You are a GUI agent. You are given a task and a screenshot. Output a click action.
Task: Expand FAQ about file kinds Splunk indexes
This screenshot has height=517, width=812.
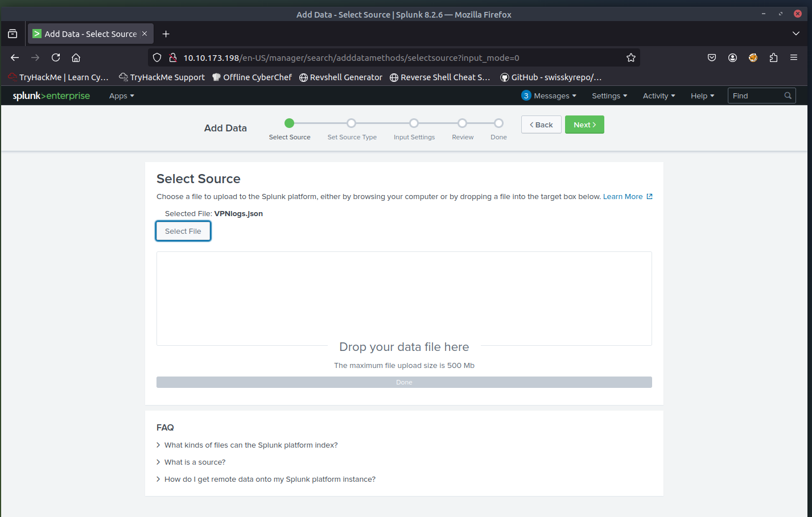click(247, 445)
